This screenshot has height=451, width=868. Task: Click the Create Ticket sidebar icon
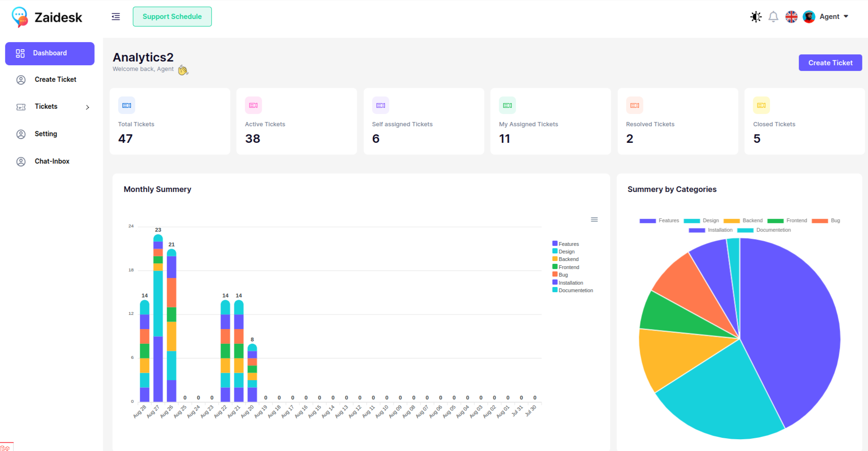[21, 80]
